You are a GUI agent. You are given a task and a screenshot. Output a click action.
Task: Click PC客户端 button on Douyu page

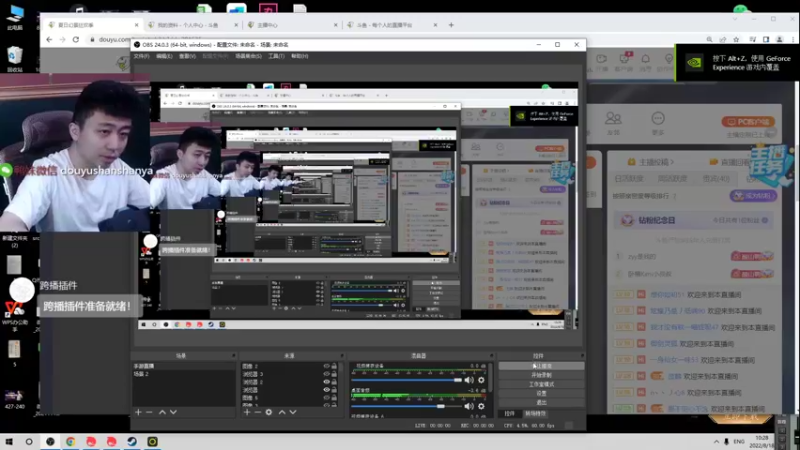click(748, 122)
